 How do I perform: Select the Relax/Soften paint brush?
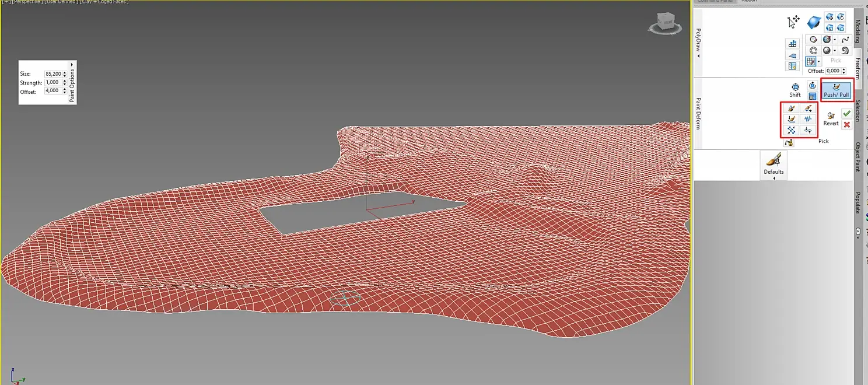[x=791, y=108]
